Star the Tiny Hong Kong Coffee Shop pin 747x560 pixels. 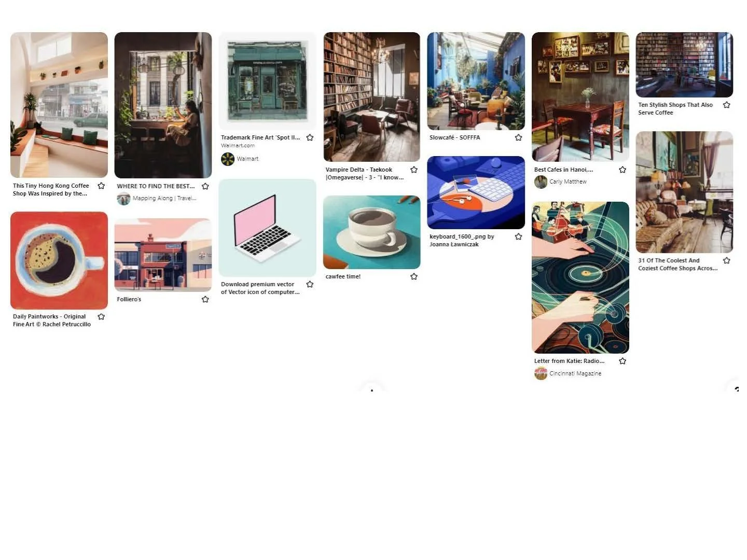(101, 186)
